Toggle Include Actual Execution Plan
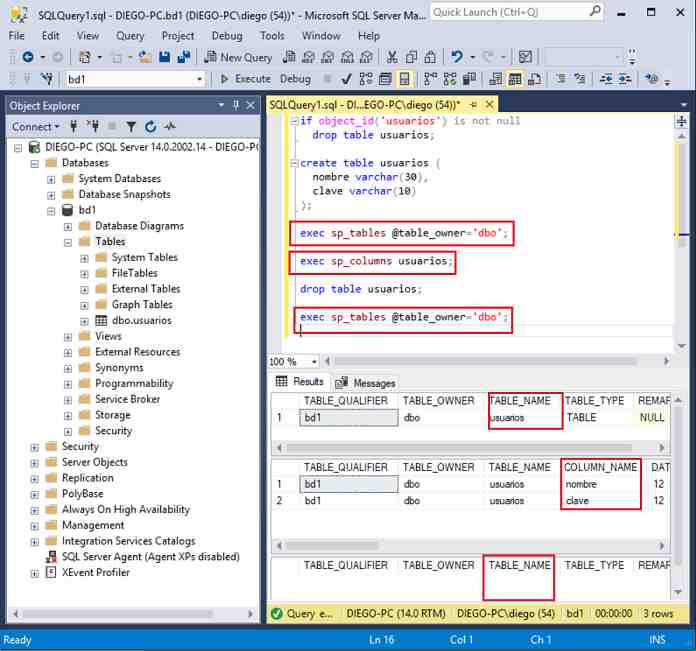The height and width of the screenshot is (651, 696). click(x=430, y=79)
